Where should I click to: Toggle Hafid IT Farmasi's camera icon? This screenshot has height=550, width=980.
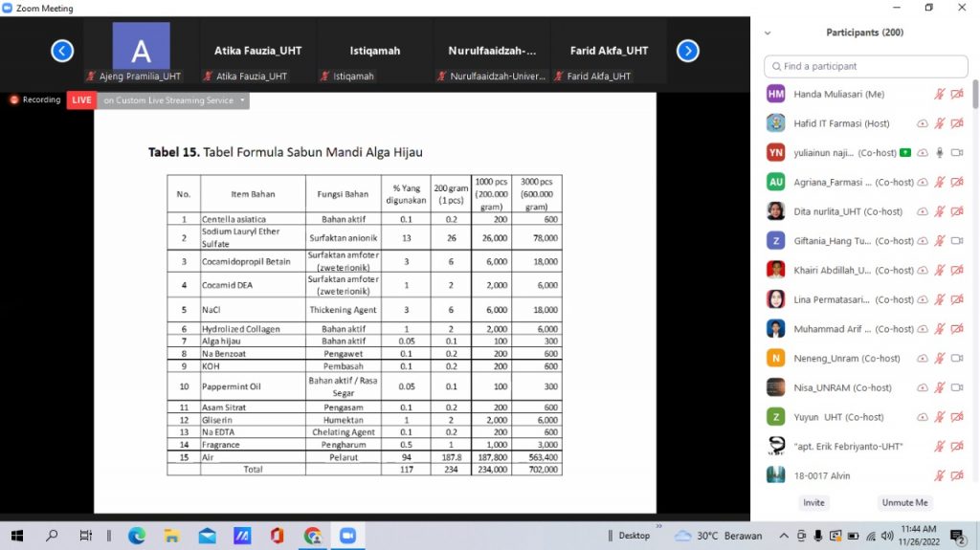click(957, 123)
